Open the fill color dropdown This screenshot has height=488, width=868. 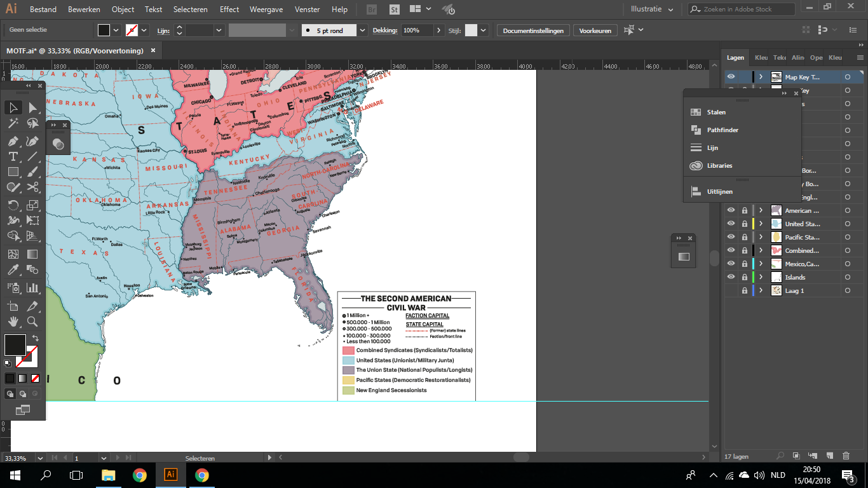(x=116, y=30)
